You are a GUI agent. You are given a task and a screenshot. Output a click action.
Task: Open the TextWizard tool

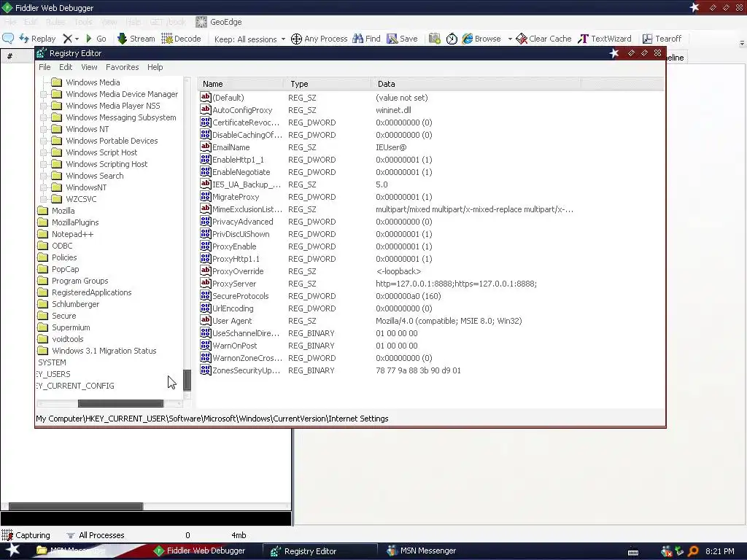tap(605, 39)
